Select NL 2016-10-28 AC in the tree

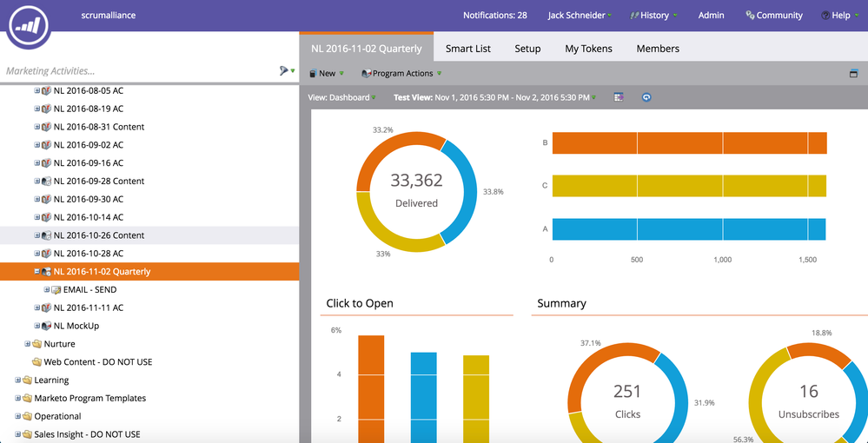(x=89, y=254)
